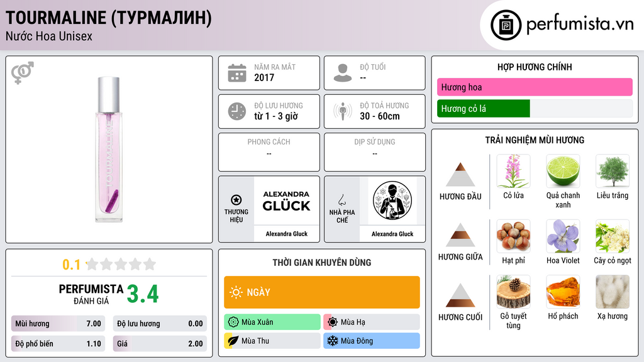Image resolution: width=644 pixels, height=362 pixels.
Task: Click the perfumista.vn bottle logo
Action: pyautogui.click(x=506, y=25)
